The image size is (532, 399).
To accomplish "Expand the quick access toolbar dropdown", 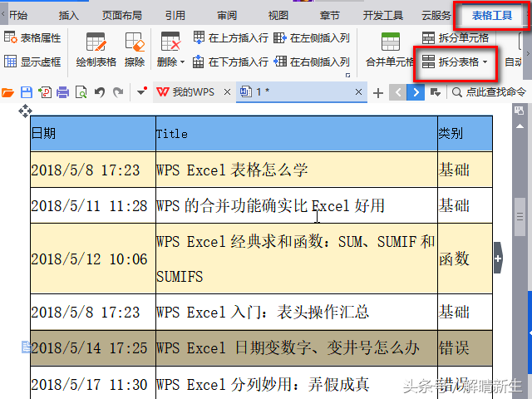I will (142, 91).
